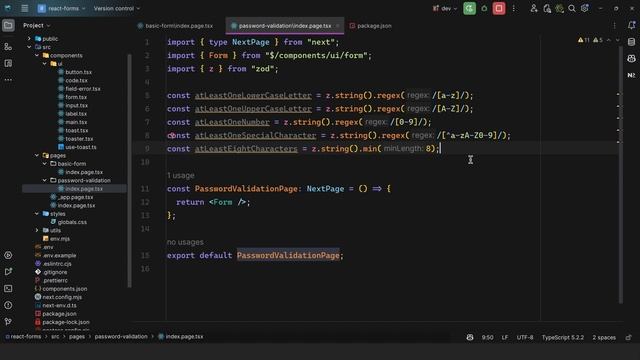Click the no usages inlay hint
This screenshot has width=640, height=360.
point(185,242)
